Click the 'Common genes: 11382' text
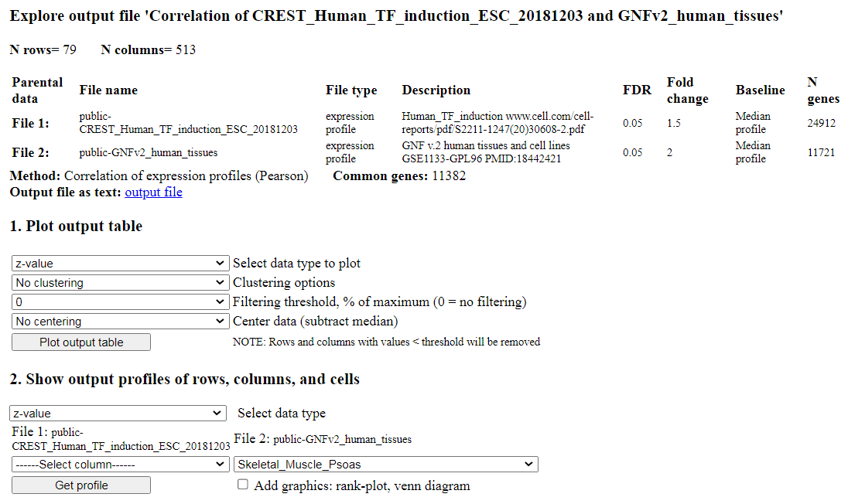 pyautogui.click(x=399, y=176)
